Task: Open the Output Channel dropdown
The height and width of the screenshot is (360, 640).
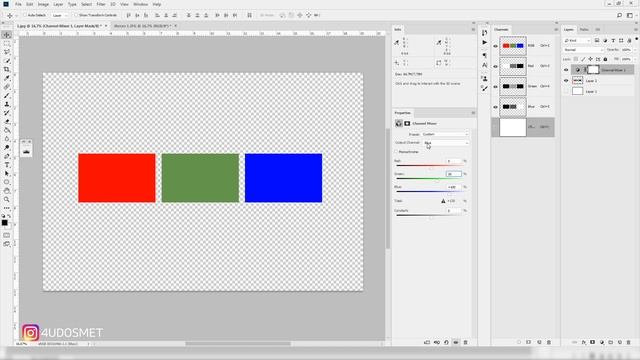Action: click(446, 143)
